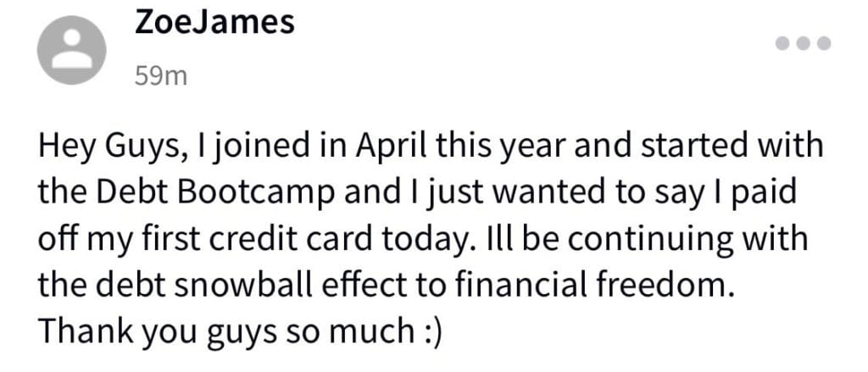Click the rightmost dot of the options icon
Image resolution: width=868 pixels, height=372 pixels.
pyautogui.click(x=824, y=43)
